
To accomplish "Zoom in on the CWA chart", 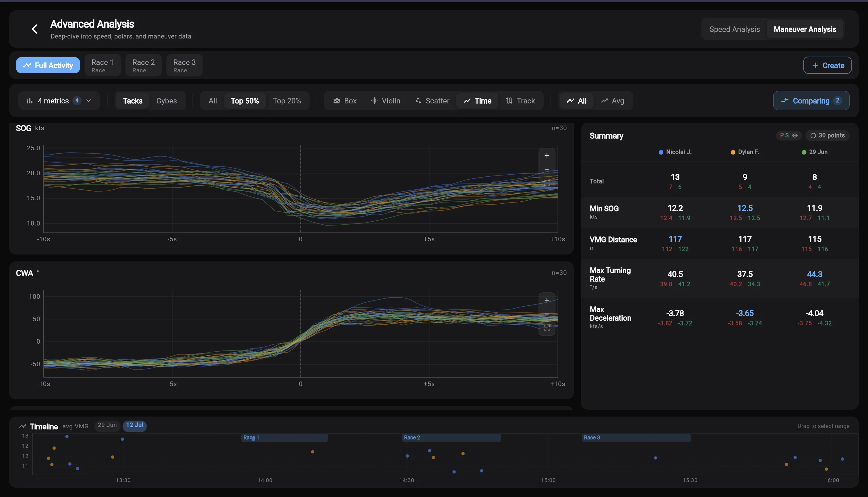I will [x=547, y=300].
